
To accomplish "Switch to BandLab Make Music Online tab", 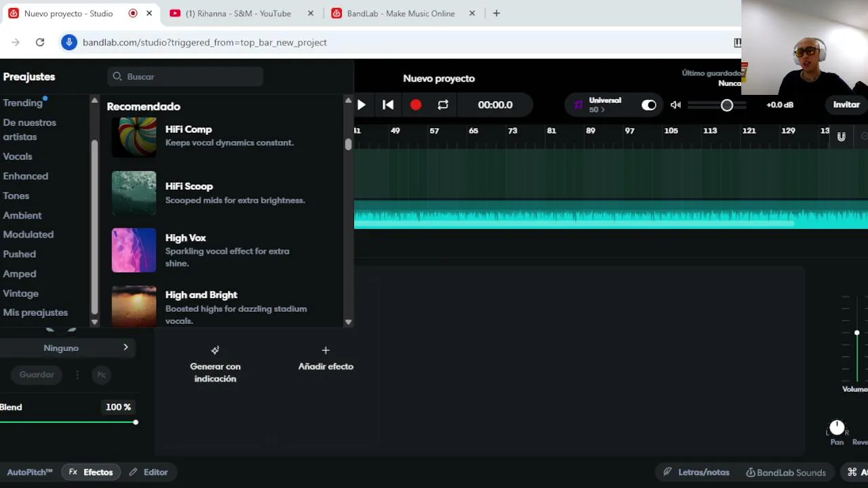I will pyautogui.click(x=400, y=14).
